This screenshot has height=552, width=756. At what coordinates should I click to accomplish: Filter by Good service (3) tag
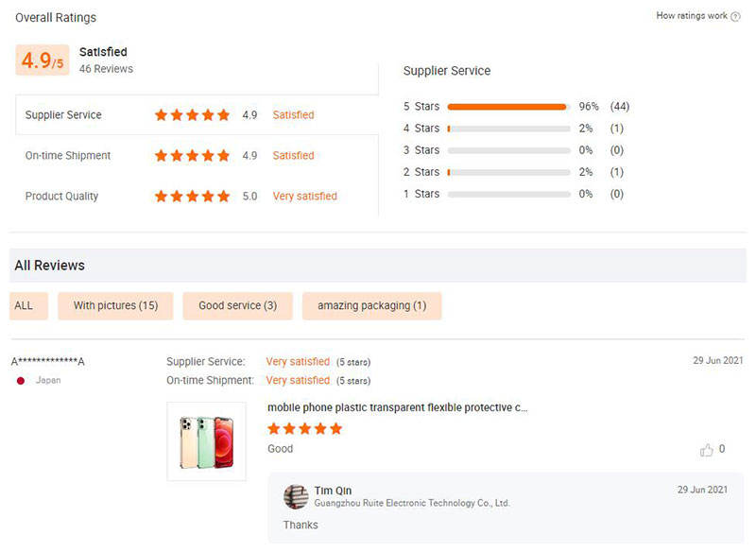tap(237, 306)
